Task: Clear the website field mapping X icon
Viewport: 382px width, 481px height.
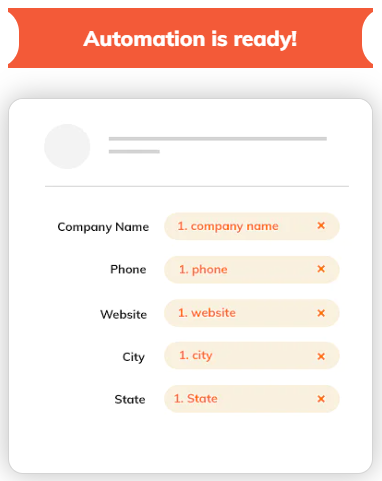Action: tap(321, 313)
